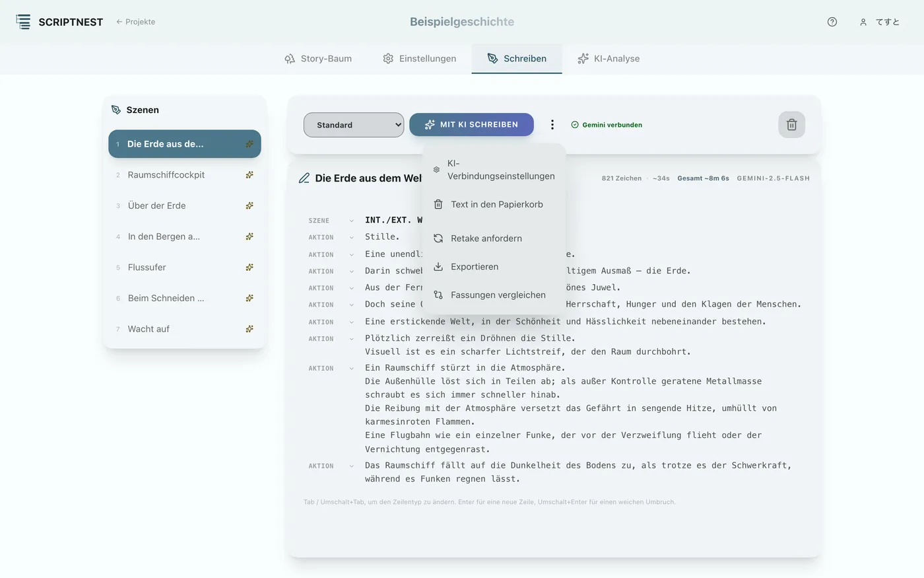924x578 pixels.
Task: Select the Wacht auf scene
Action: (185, 329)
